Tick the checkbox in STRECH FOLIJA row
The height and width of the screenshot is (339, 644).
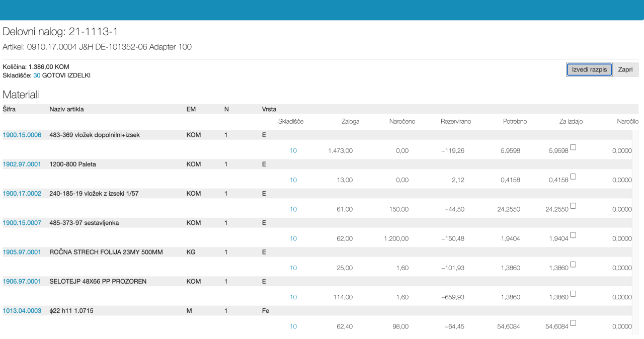pos(573,264)
